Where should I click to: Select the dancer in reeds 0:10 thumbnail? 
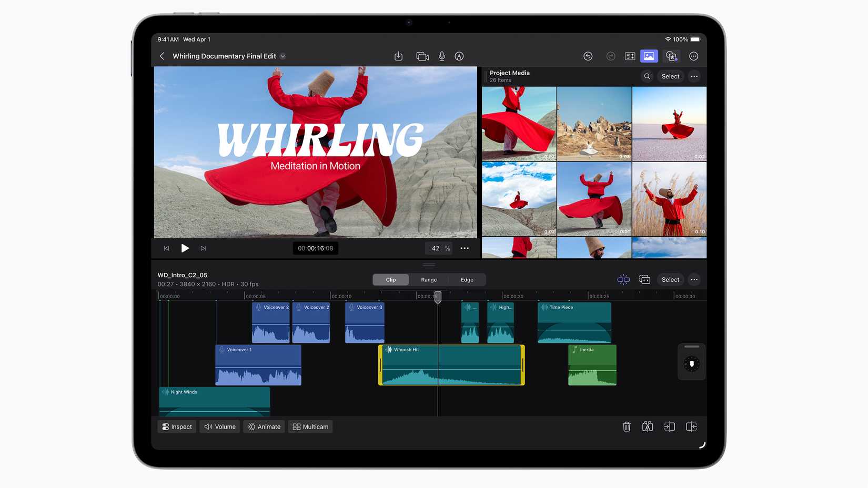[x=669, y=199]
